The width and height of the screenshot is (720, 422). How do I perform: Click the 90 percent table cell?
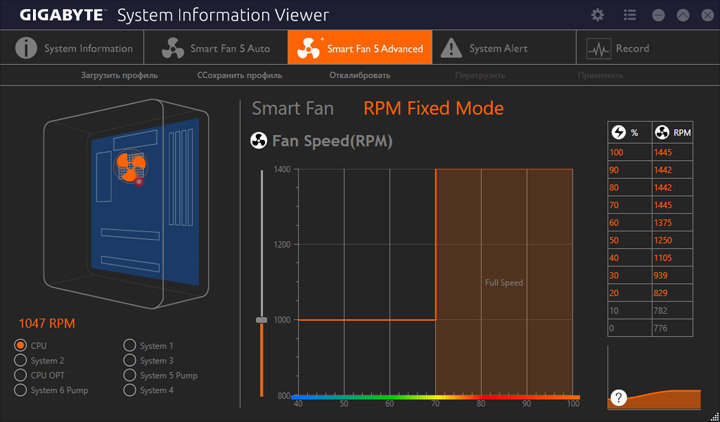630,170
